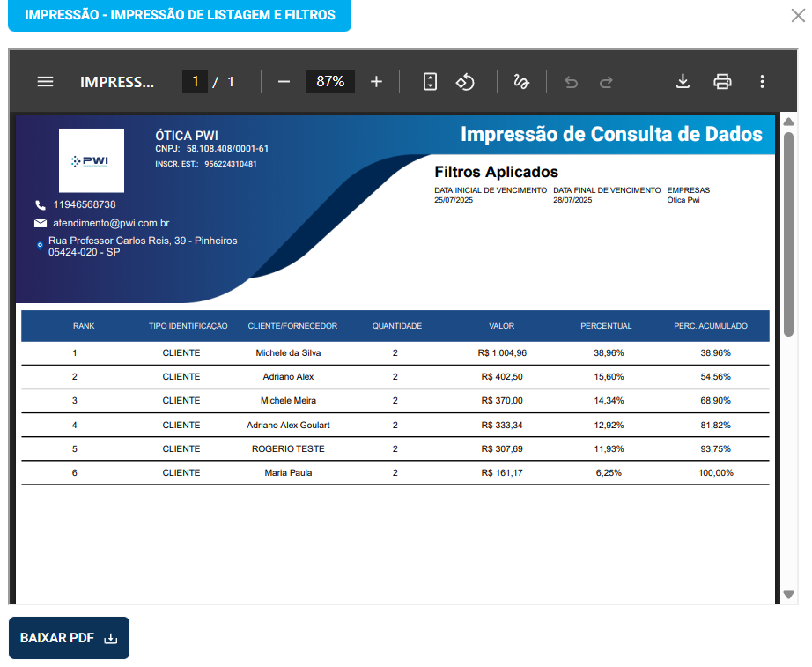812x667 pixels.
Task: Rotate the PDF counterclockwise
Action: click(x=465, y=82)
